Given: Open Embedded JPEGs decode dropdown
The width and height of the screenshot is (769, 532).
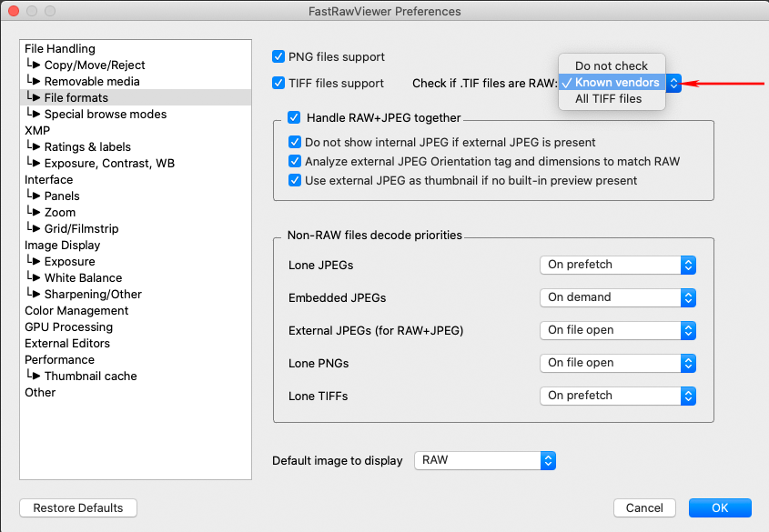Looking at the screenshot, I should tap(618, 297).
